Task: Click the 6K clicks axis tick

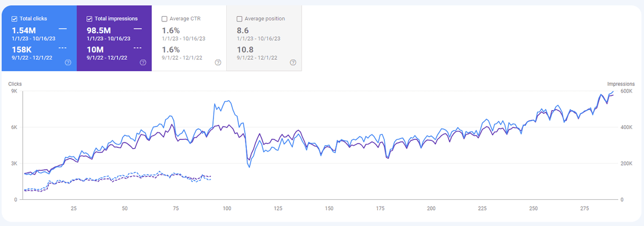Action: (14, 127)
